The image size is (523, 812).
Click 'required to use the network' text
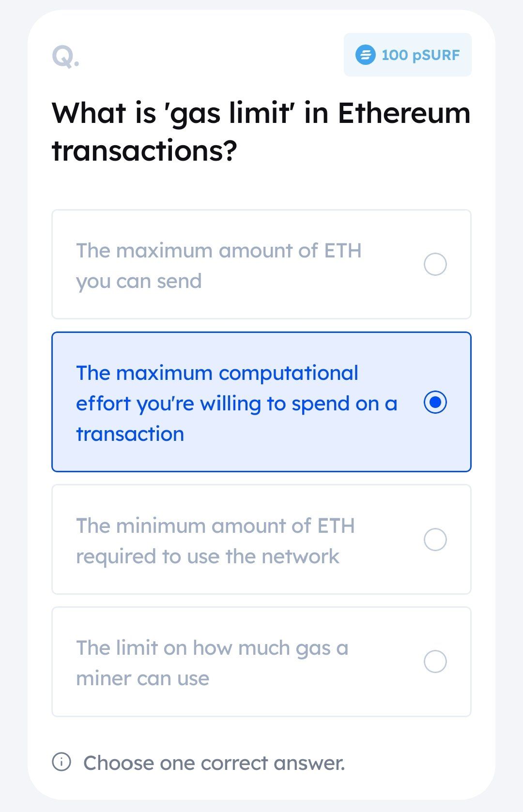pyautogui.click(x=208, y=556)
